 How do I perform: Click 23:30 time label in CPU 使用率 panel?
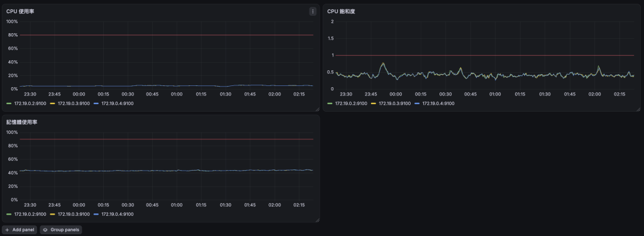pos(30,94)
